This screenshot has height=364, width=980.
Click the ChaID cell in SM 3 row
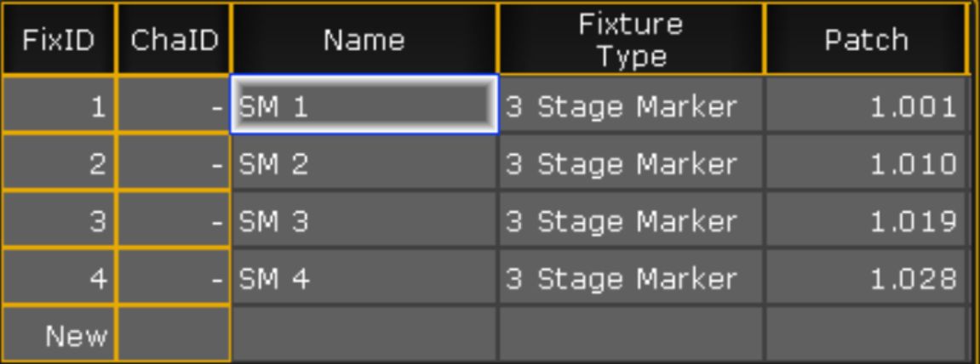point(174,221)
